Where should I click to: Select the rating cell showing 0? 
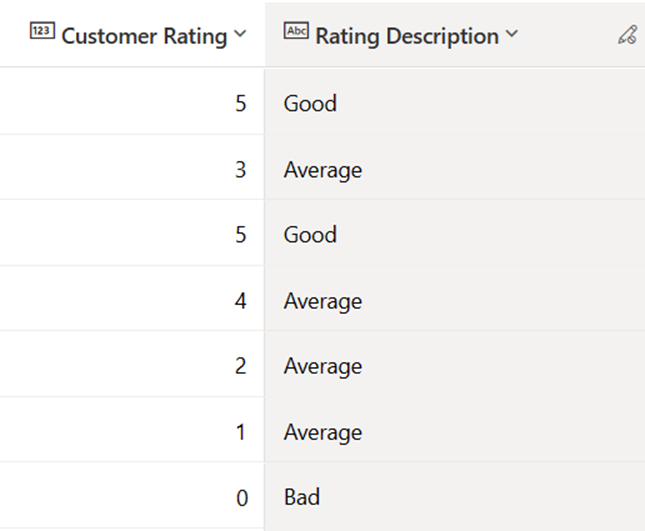pyautogui.click(x=132, y=496)
